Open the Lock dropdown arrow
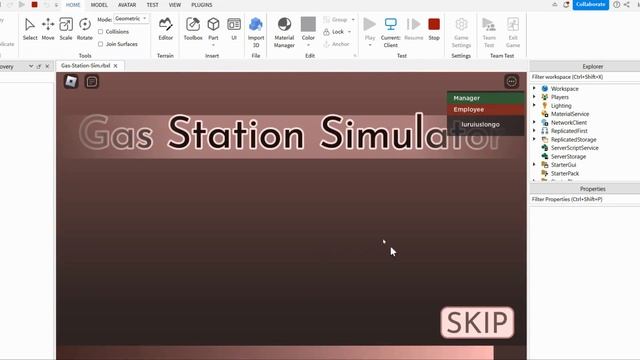The image size is (640, 360). click(349, 32)
